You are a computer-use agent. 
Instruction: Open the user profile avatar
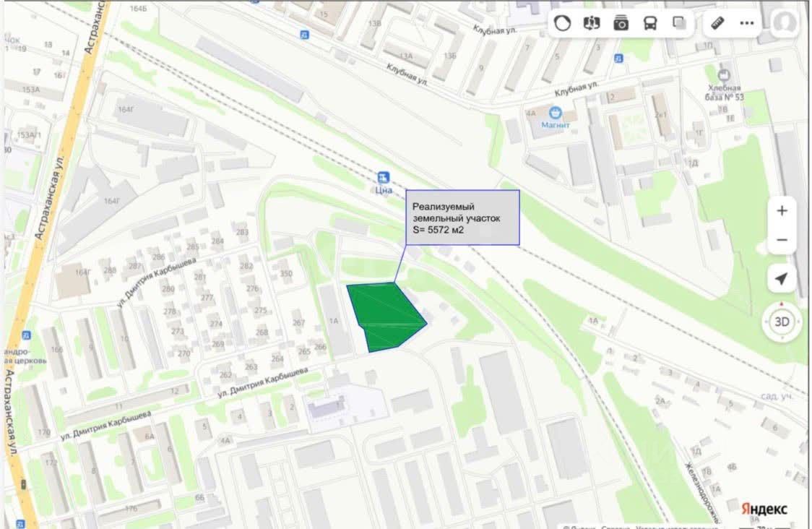(785, 23)
